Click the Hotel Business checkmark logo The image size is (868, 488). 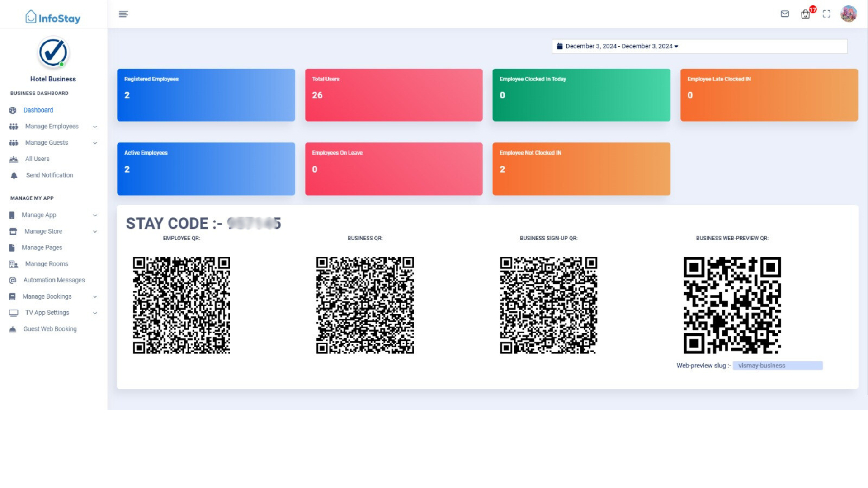pyautogui.click(x=53, y=52)
